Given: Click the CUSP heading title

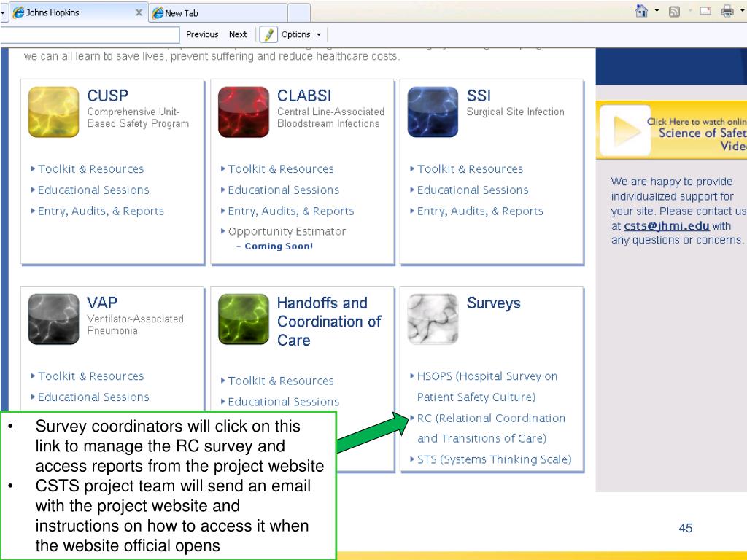Looking at the screenshot, I should point(108,96).
